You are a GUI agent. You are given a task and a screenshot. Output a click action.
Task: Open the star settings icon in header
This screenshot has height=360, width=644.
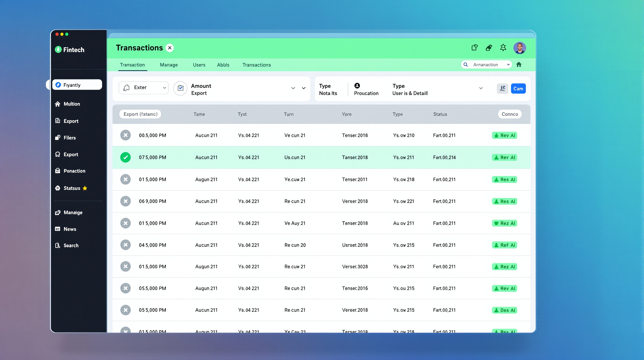pyautogui.click(x=503, y=48)
